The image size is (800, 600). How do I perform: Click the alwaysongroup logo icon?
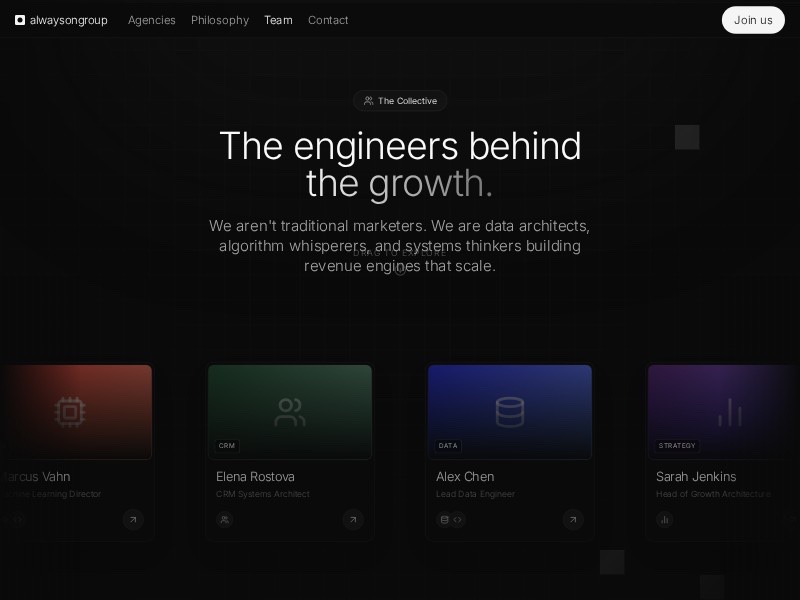pos(20,20)
